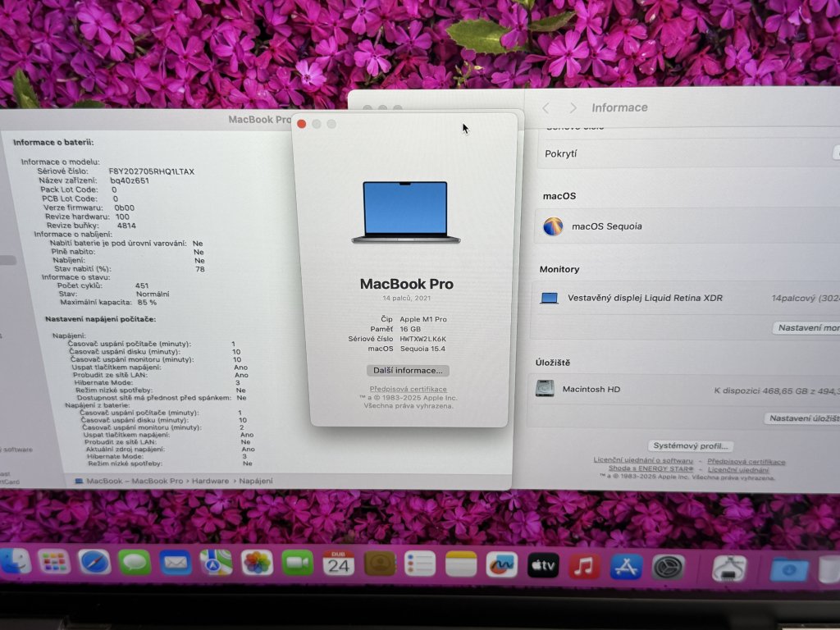Click MacBook Pro in the path bar
Viewport: 840px width, 630px height.
pyautogui.click(x=157, y=481)
